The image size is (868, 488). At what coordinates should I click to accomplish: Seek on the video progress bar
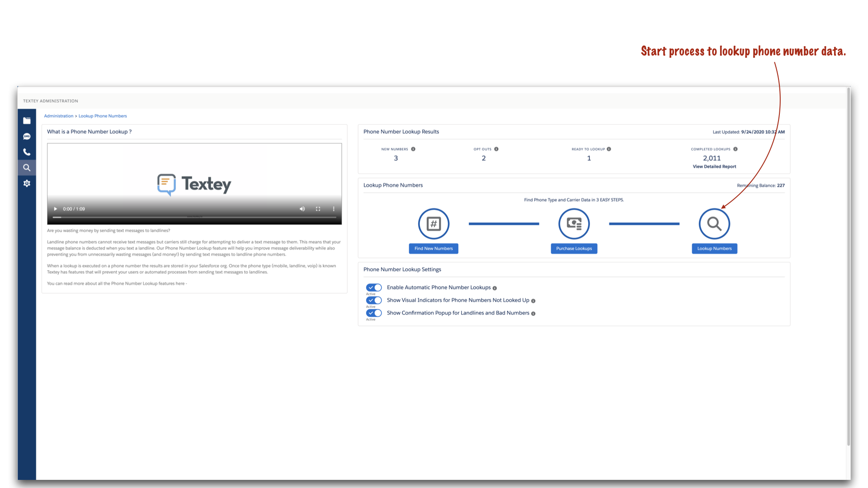[x=194, y=217]
